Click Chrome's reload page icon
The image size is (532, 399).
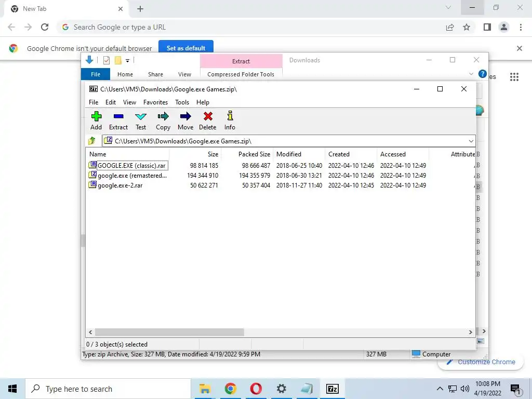(45, 27)
